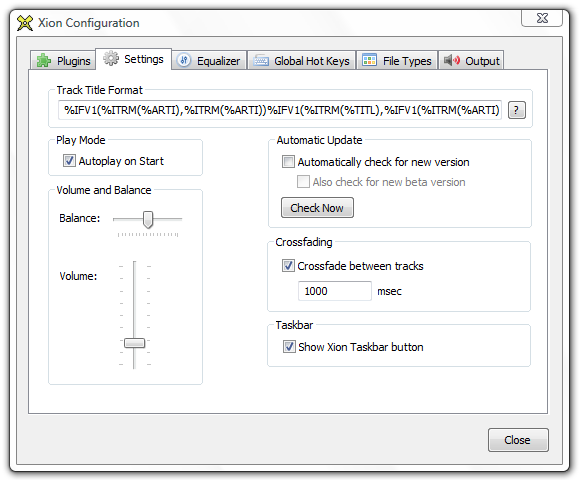The height and width of the screenshot is (480, 581).
Task: Click the Xion logo in the title bar
Action: pyautogui.click(x=25, y=23)
